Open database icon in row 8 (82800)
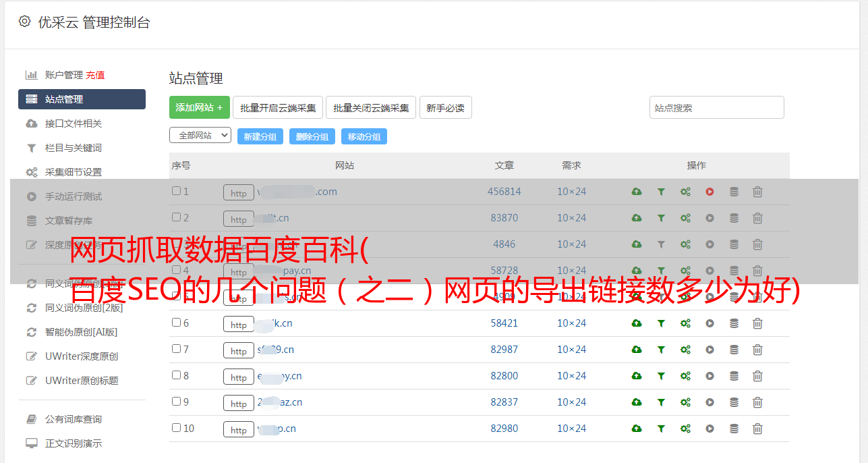This screenshot has height=463, width=868. pos(734,376)
